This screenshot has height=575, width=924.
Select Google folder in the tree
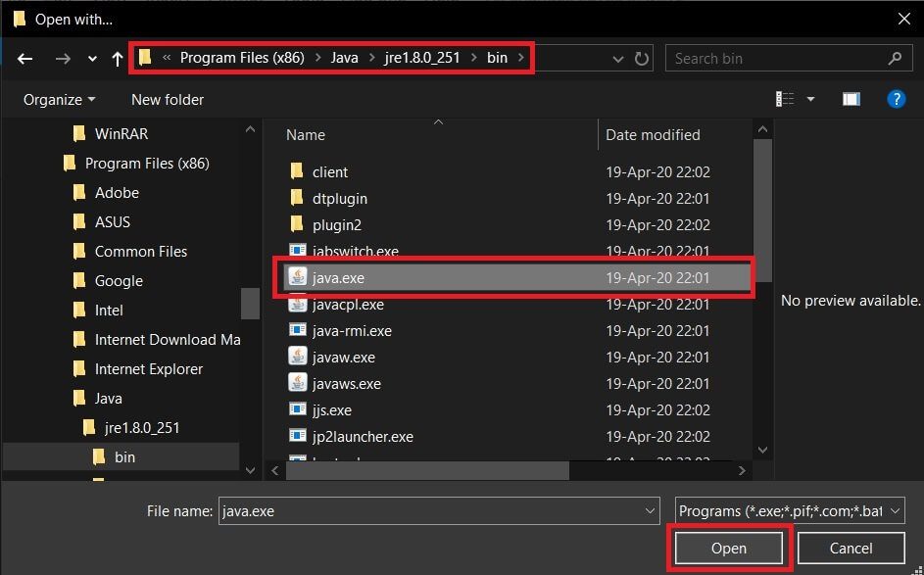point(108,281)
